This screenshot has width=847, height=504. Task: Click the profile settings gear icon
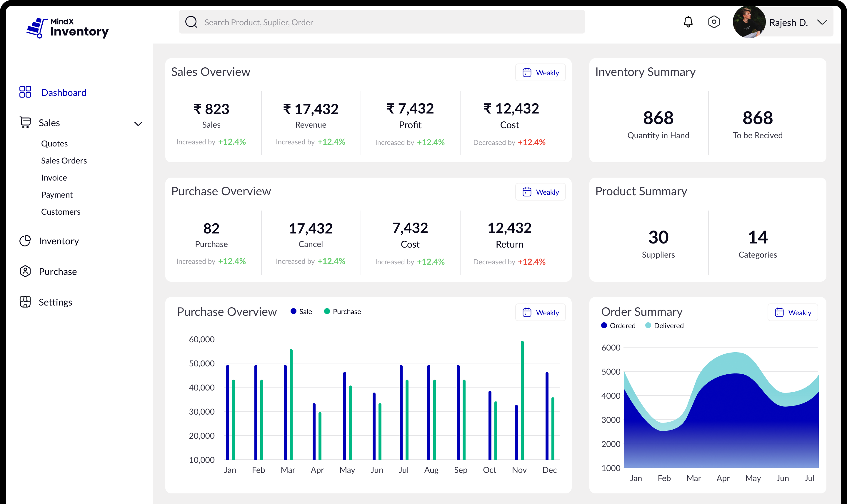pos(714,22)
